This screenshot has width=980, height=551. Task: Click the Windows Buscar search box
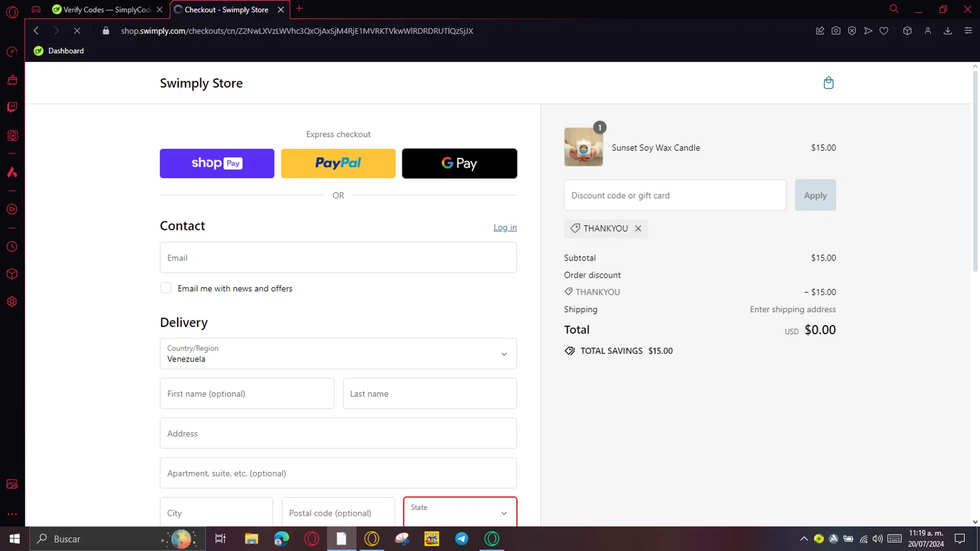coord(116,539)
